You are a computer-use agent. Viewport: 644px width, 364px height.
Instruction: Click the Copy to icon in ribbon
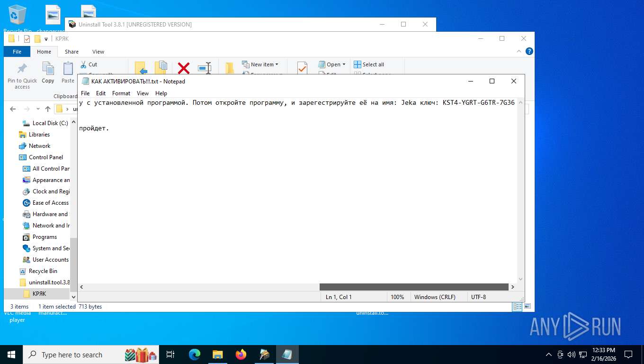pos(161,68)
